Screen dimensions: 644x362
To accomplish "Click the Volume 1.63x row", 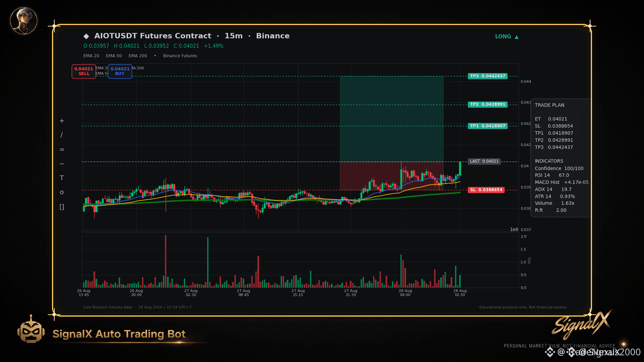I will [x=555, y=204].
